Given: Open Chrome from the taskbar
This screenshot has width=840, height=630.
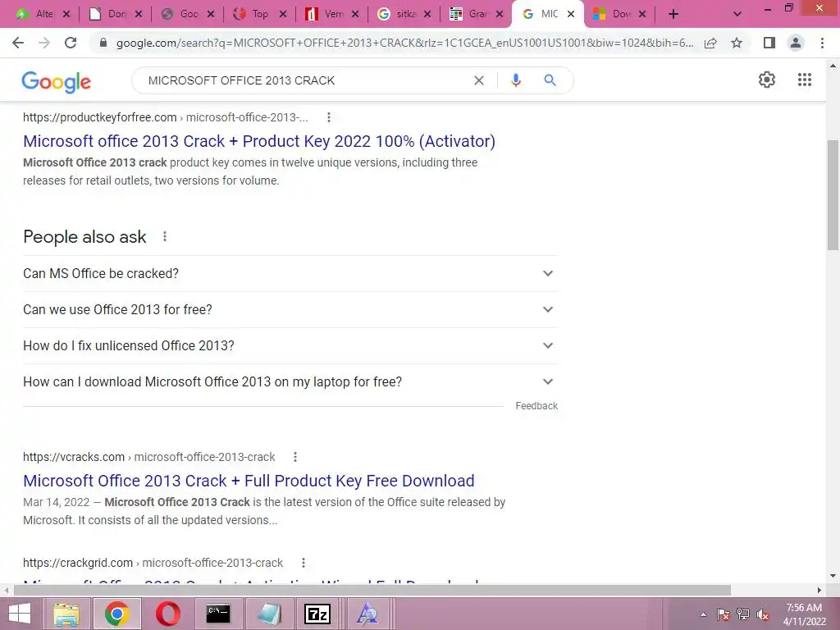Looking at the screenshot, I should tap(116, 614).
